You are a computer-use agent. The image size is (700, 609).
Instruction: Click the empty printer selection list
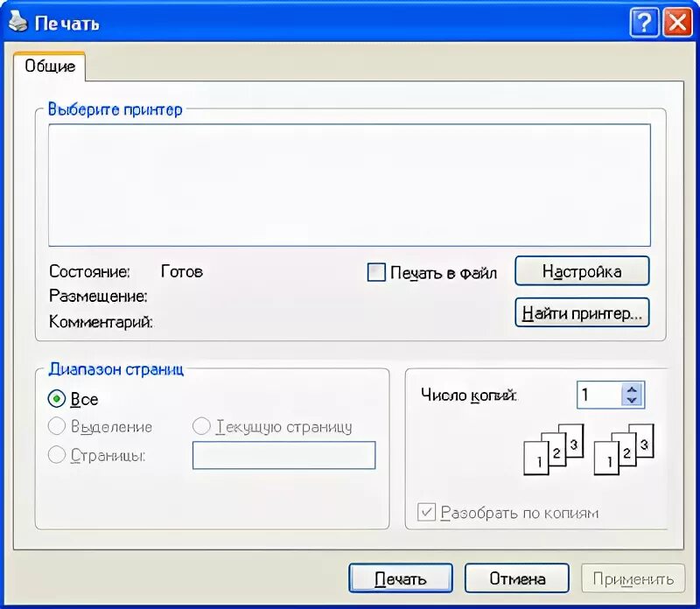pyautogui.click(x=349, y=185)
